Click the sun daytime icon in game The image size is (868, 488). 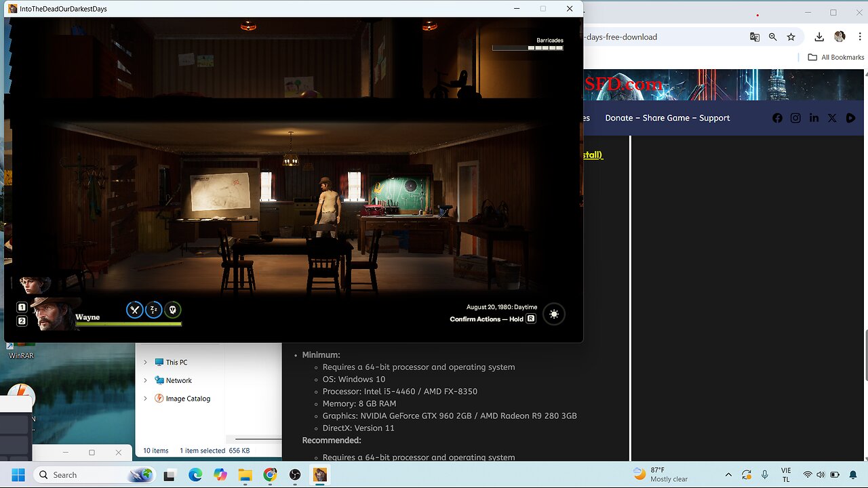tap(554, 314)
